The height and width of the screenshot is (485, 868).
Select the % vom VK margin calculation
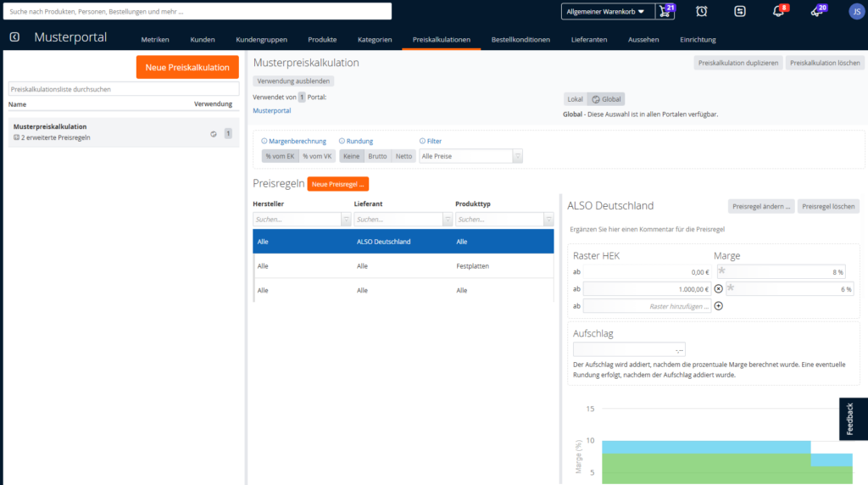click(x=317, y=156)
